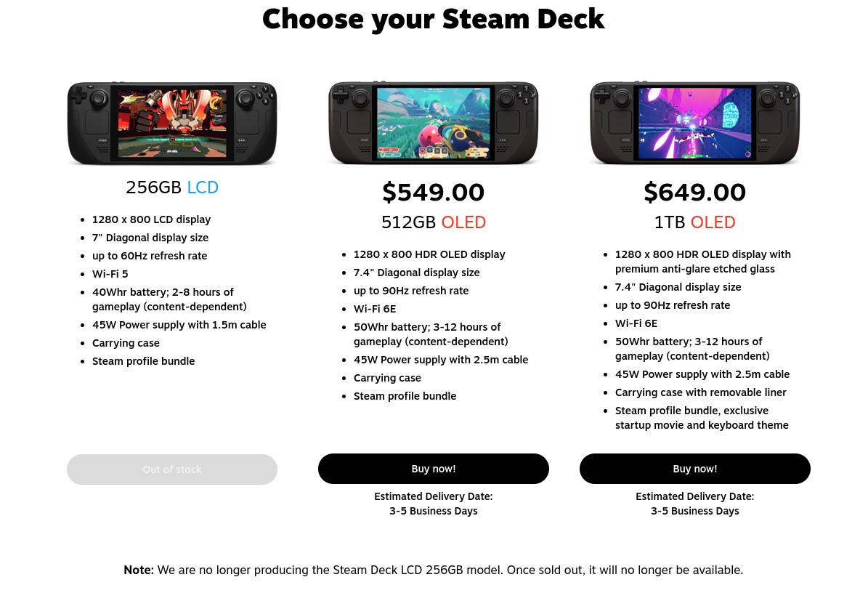
Task: Click the delivery estimate under the 512GB model
Action: click(434, 504)
